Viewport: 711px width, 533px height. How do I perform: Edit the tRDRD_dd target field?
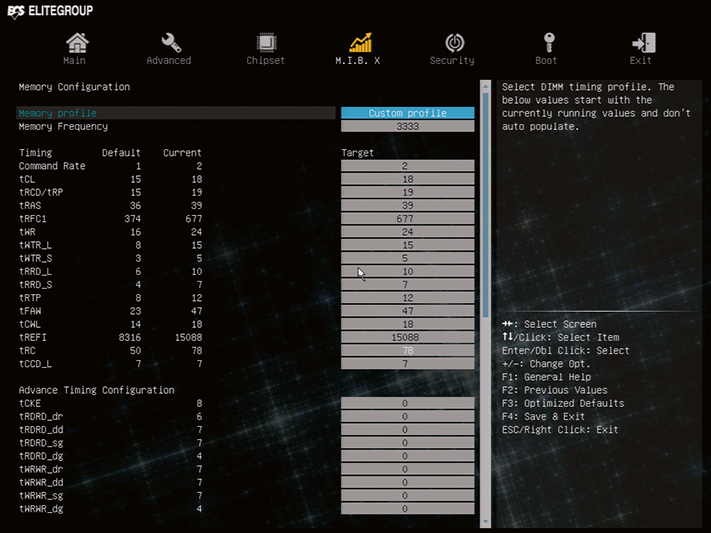pyautogui.click(x=408, y=429)
